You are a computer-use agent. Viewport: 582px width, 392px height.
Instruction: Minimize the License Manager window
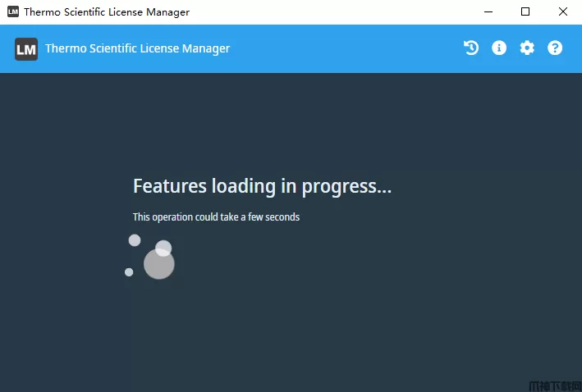tap(488, 11)
